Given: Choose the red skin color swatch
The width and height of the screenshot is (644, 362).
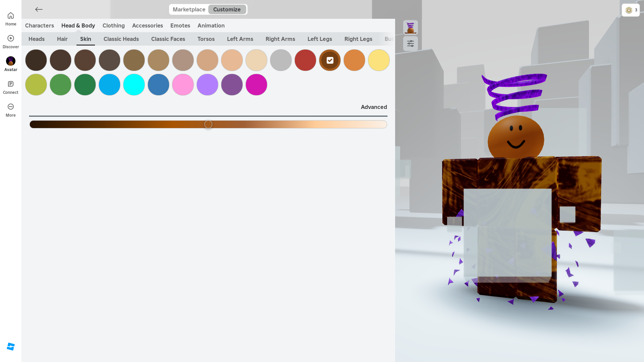Looking at the screenshot, I should [305, 60].
